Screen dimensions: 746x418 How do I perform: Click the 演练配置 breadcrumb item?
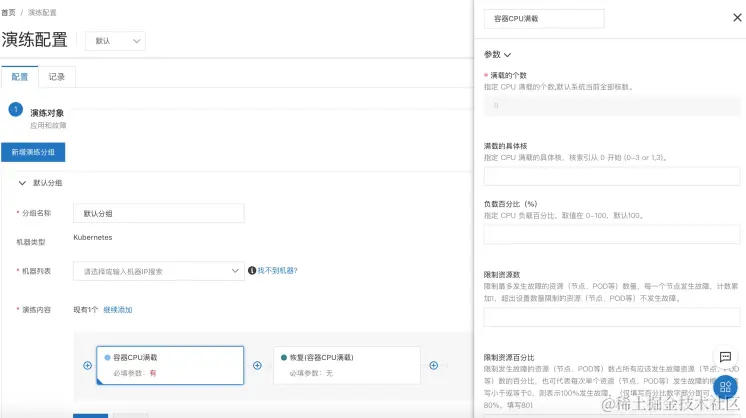(x=42, y=12)
